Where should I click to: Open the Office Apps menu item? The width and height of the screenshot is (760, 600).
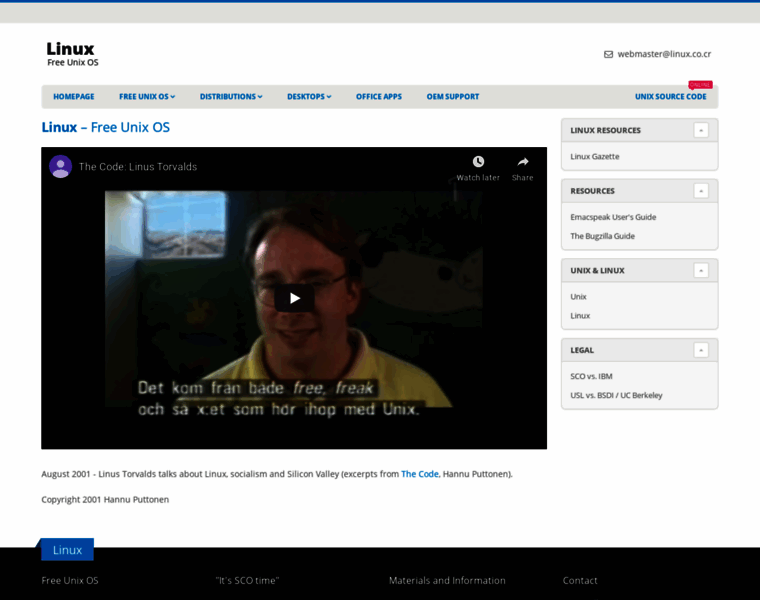tap(379, 96)
